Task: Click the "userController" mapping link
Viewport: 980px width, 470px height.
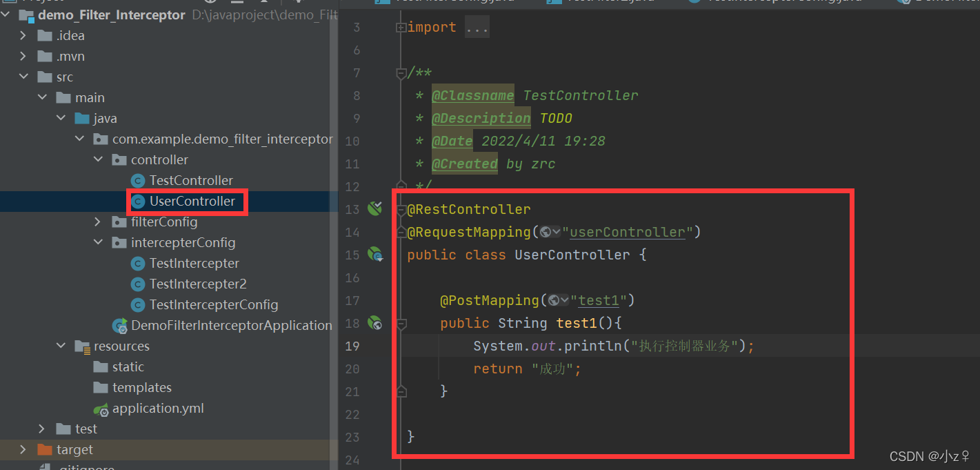Action: click(628, 232)
